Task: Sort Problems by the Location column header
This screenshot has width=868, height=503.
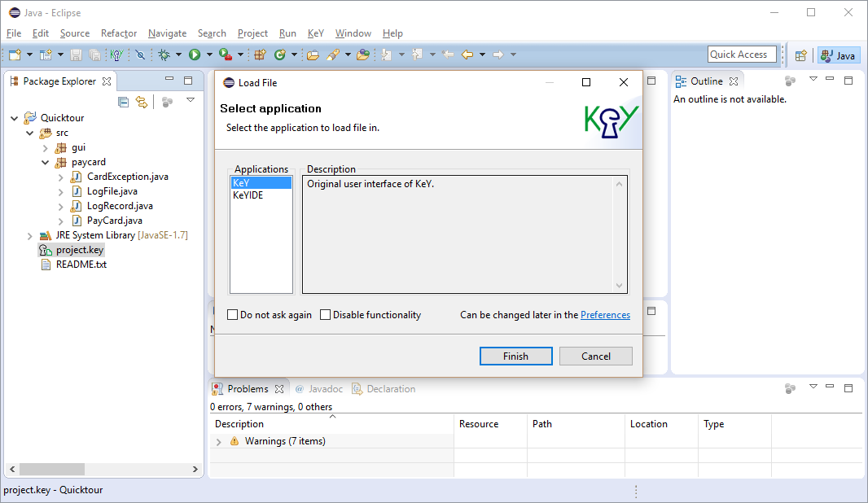Action: [x=661, y=424]
